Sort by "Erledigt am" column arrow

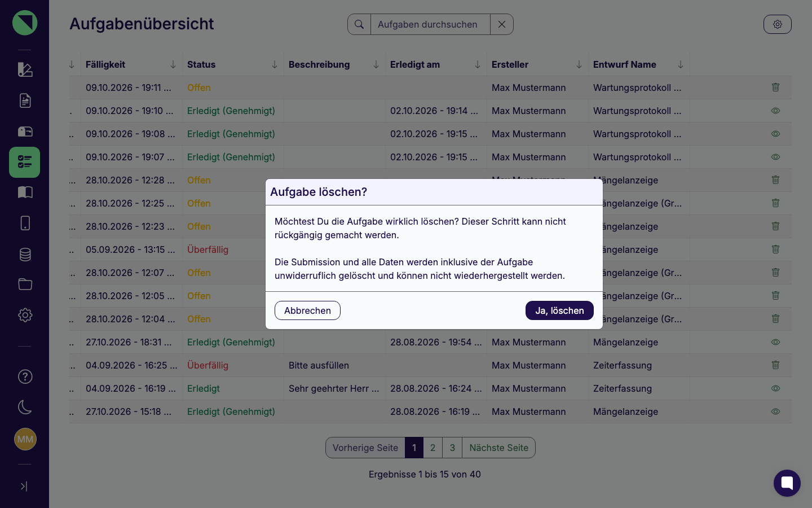(x=478, y=64)
